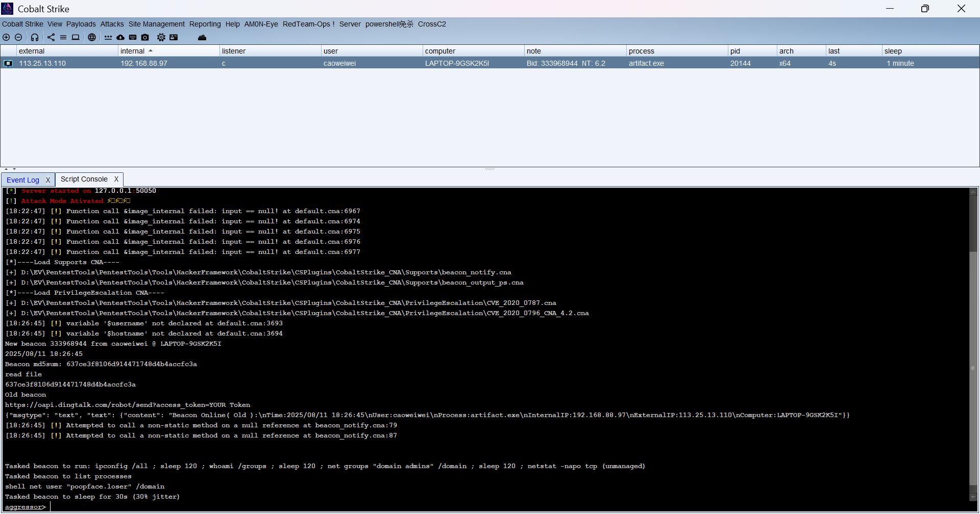Screen dimensions: 980x514
Task: Open the web log globe icon
Action: [x=92, y=37]
